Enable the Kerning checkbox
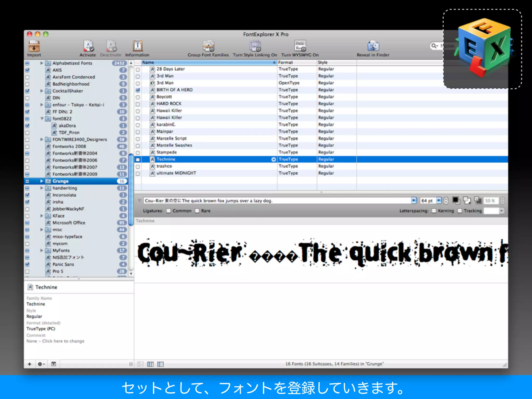 (x=434, y=211)
